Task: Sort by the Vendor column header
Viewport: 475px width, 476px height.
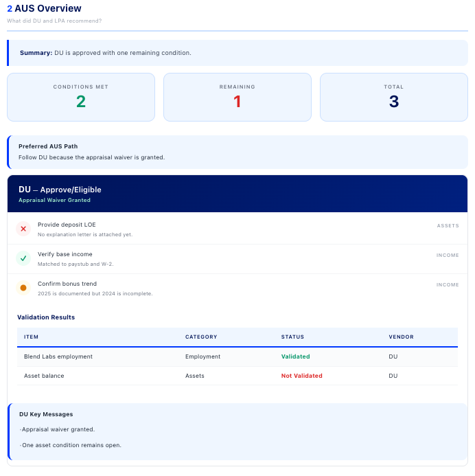Action: coord(401,337)
